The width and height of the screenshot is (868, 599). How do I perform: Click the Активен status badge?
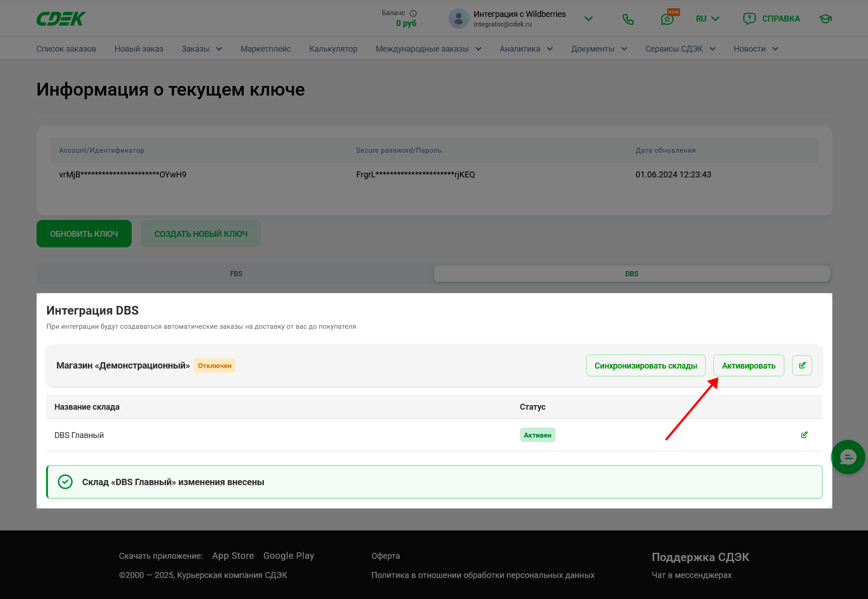coord(537,435)
